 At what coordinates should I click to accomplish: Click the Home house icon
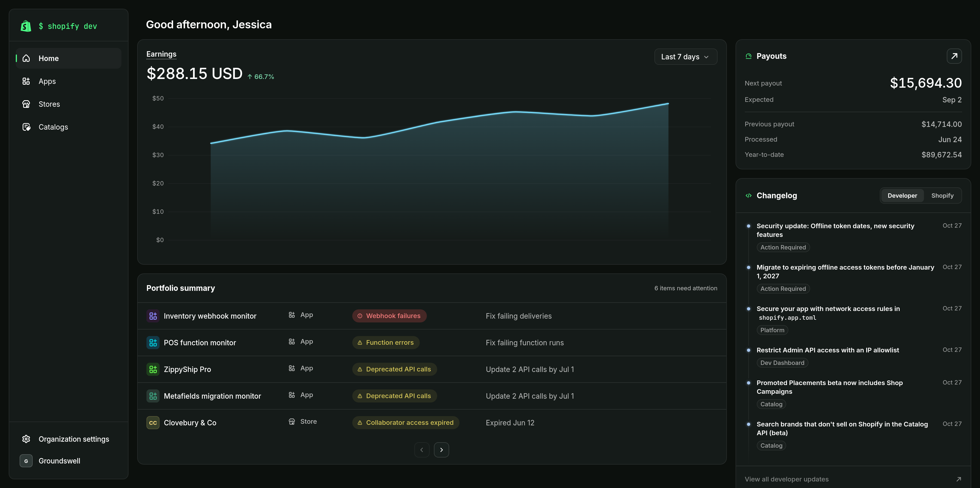[x=26, y=58]
